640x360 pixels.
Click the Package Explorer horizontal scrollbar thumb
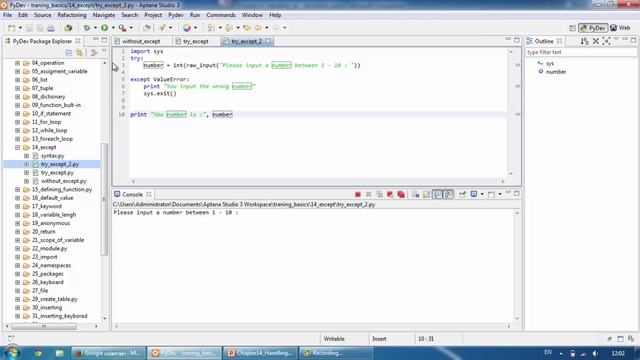pos(44,326)
